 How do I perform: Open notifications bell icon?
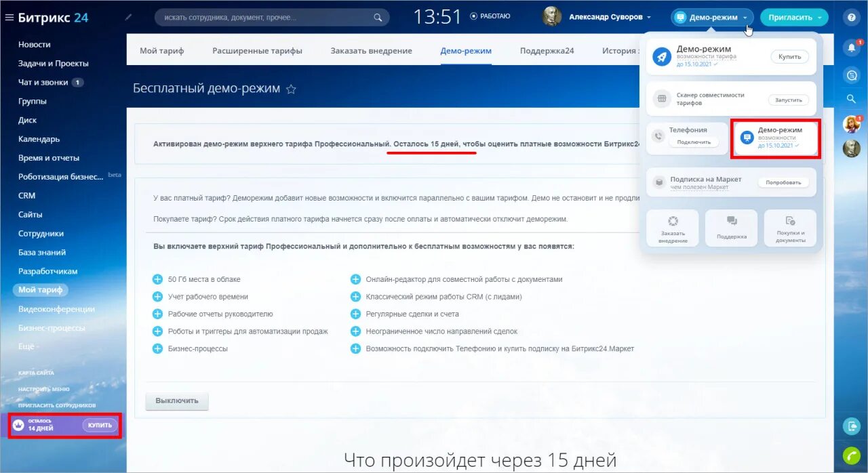[852, 47]
